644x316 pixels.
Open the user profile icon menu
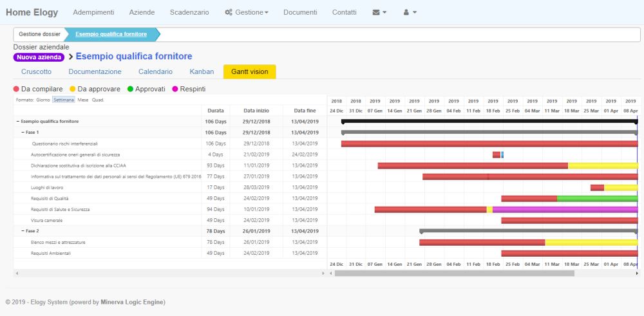tap(410, 12)
